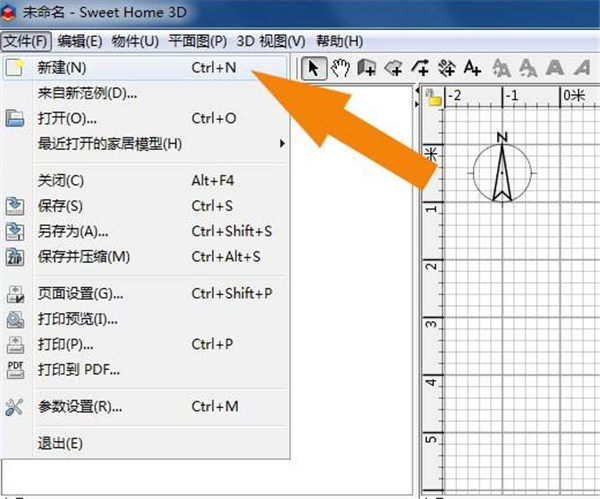
Task: Select the Create dimensions tool
Action: pyautogui.click(x=447, y=68)
